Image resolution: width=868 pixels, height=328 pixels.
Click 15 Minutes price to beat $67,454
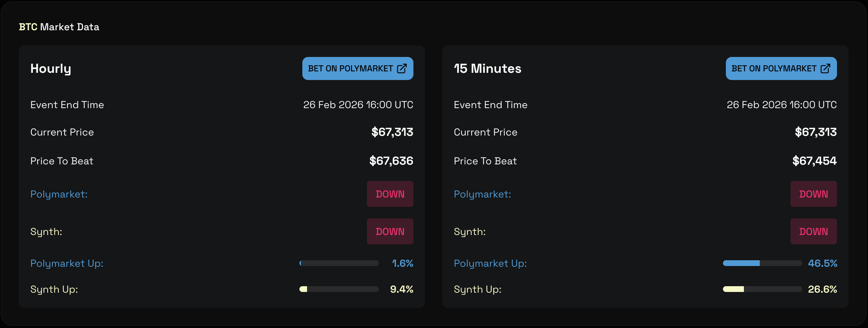[815, 161]
